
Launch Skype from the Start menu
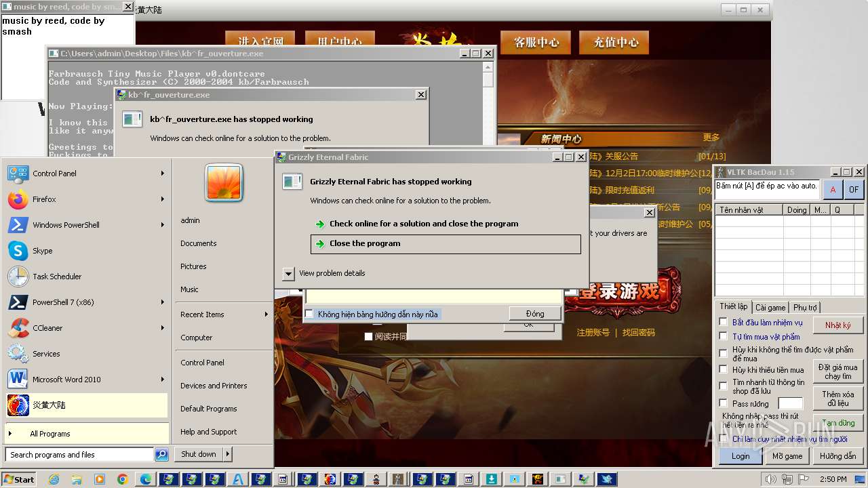[18, 251]
